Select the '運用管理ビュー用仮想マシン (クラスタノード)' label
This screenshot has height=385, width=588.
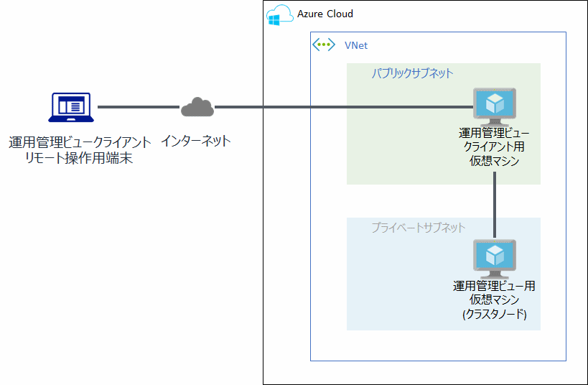(494, 300)
